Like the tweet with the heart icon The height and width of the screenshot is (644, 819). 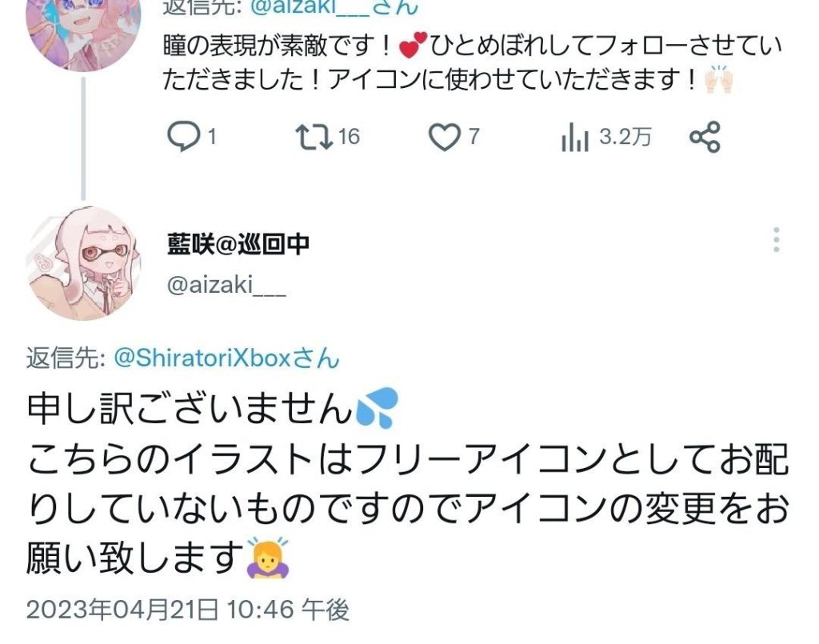pos(442,138)
